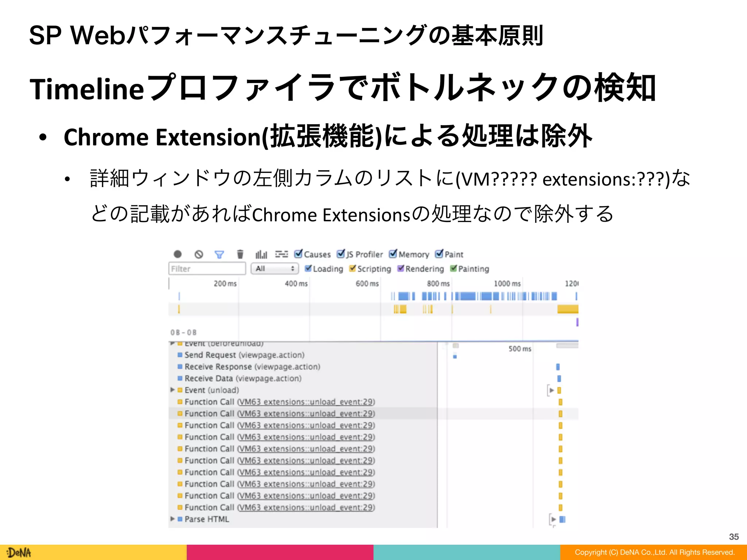The image size is (747, 560).
Task: Click the 1000 ms overview ruler mark
Action: (507, 283)
